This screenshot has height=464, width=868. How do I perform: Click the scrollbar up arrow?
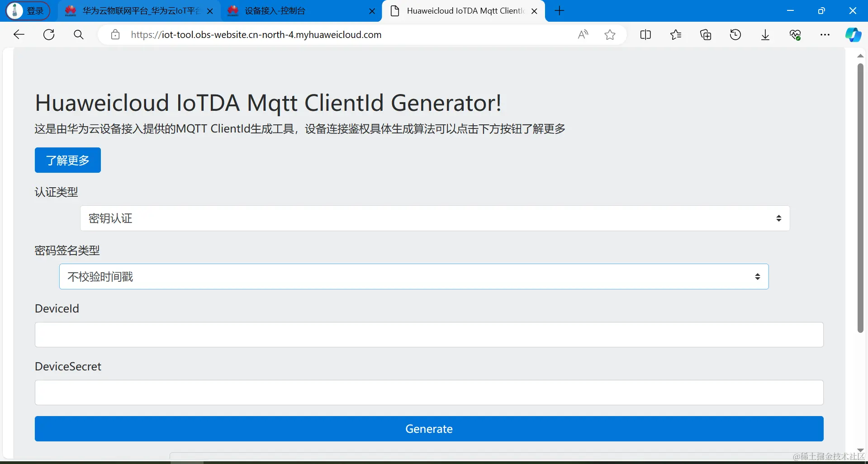(860, 56)
